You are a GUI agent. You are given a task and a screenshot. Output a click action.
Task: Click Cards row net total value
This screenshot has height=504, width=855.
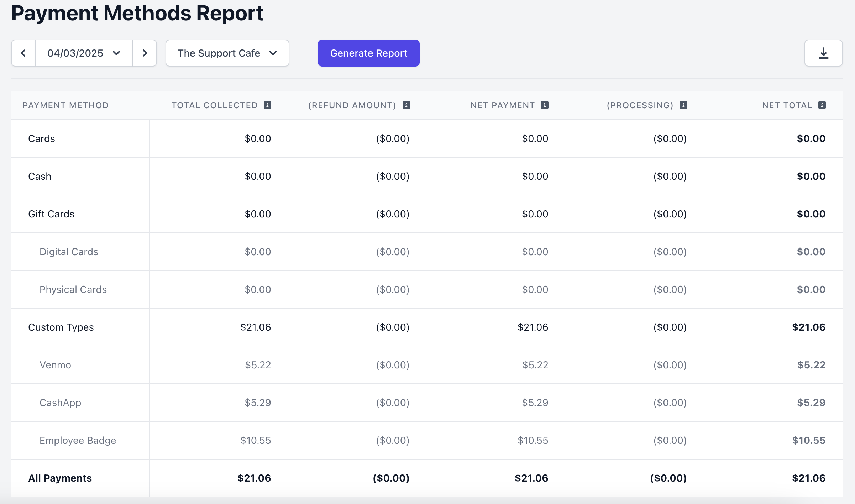click(x=811, y=138)
